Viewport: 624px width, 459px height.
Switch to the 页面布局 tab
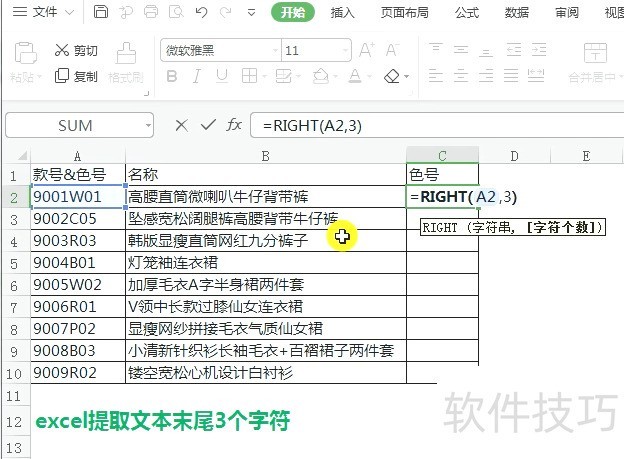pos(404,13)
